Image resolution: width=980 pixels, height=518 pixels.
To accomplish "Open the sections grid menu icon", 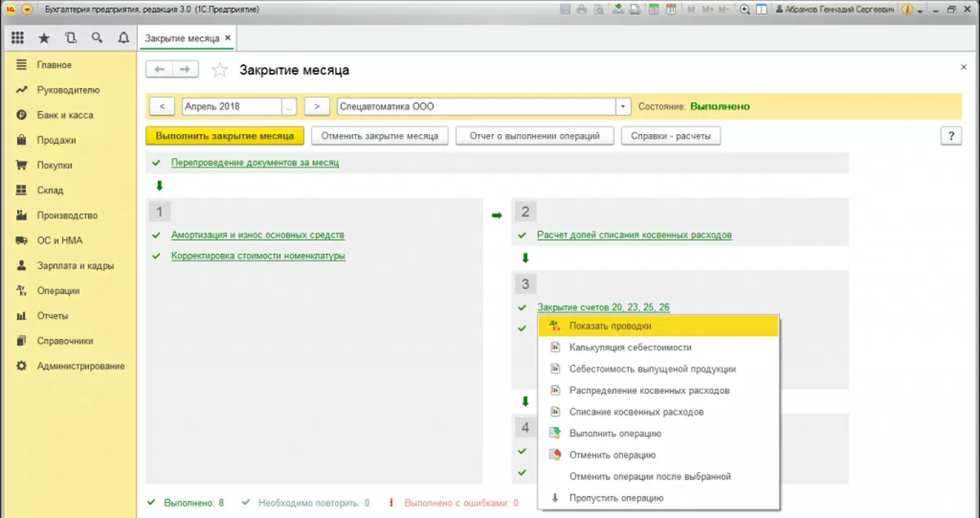I will click(18, 38).
